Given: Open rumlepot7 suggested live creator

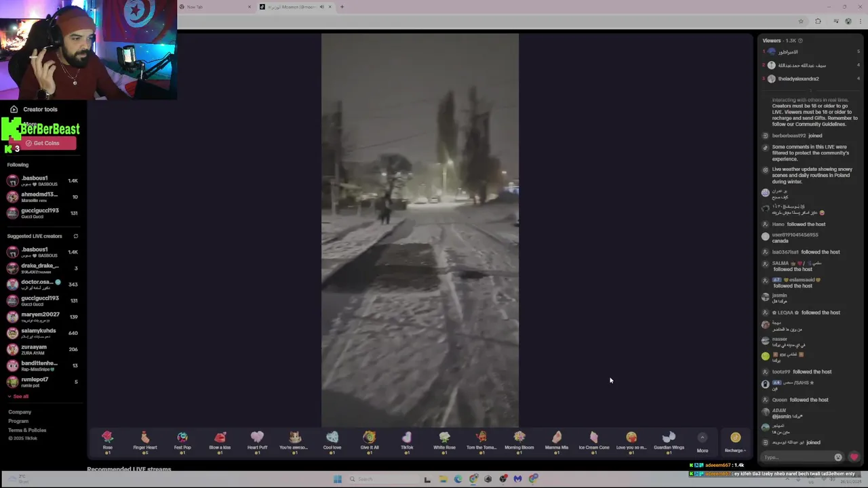Looking at the screenshot, I should 42,382.
